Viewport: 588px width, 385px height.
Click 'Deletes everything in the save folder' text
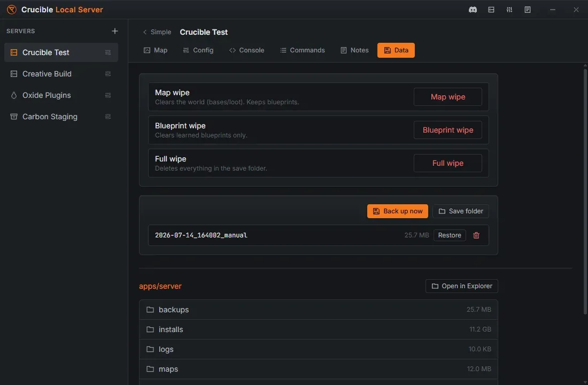(211, 168)
